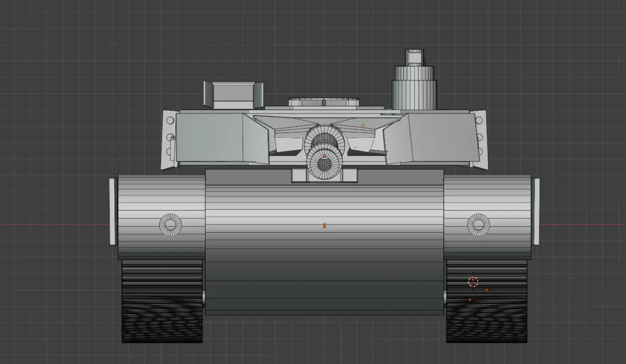
Task: Select the gun barrel muzzle ring
Action: [325, 165]
